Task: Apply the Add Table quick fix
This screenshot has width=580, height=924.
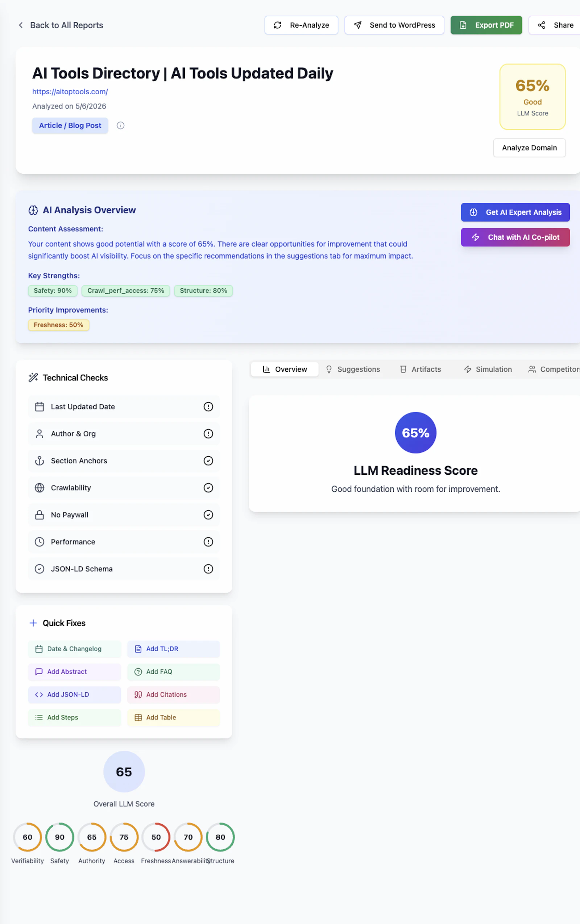Action: coord(173,718)
